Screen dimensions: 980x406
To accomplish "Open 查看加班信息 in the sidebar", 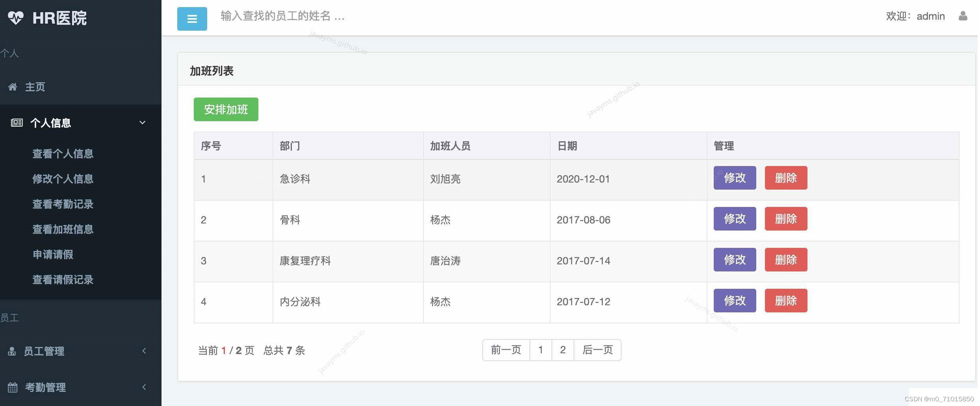I will point(63,229).
